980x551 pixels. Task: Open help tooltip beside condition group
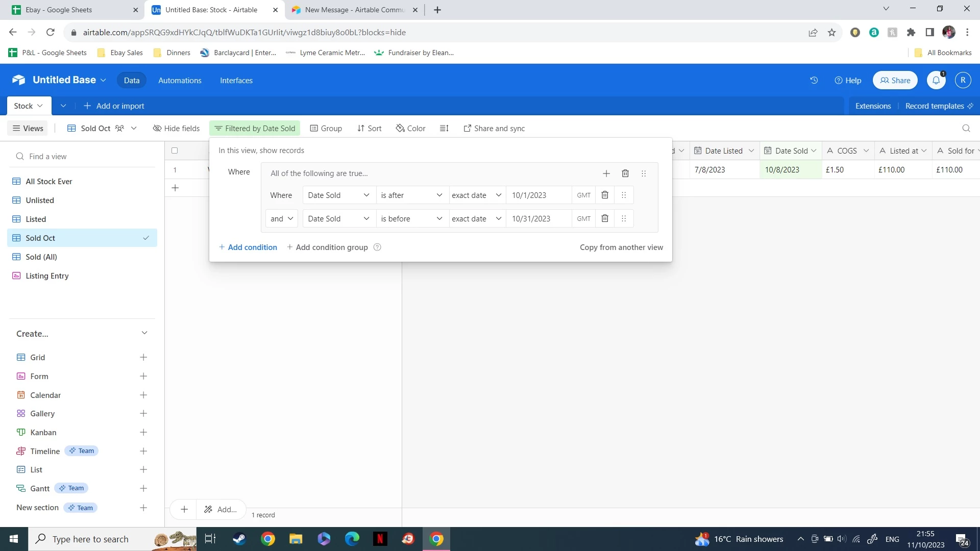click(x=377, y=247)
